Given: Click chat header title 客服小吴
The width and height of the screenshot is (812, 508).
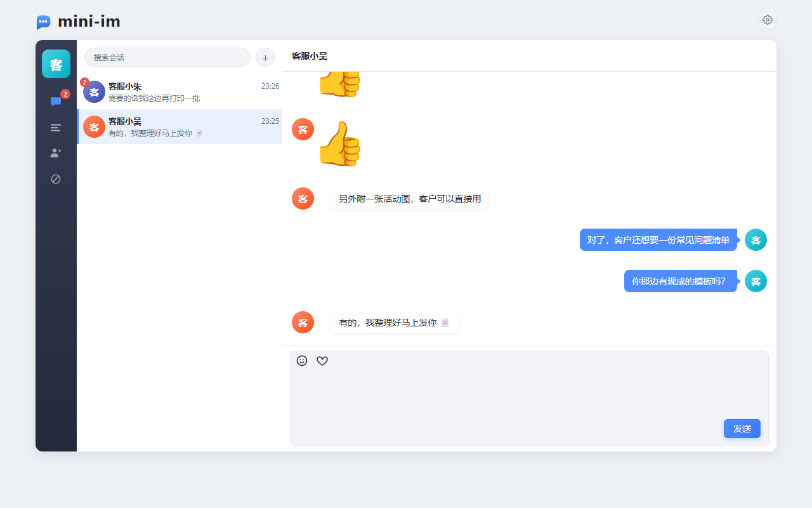Looking at the screenshot, I should (310, 56).
